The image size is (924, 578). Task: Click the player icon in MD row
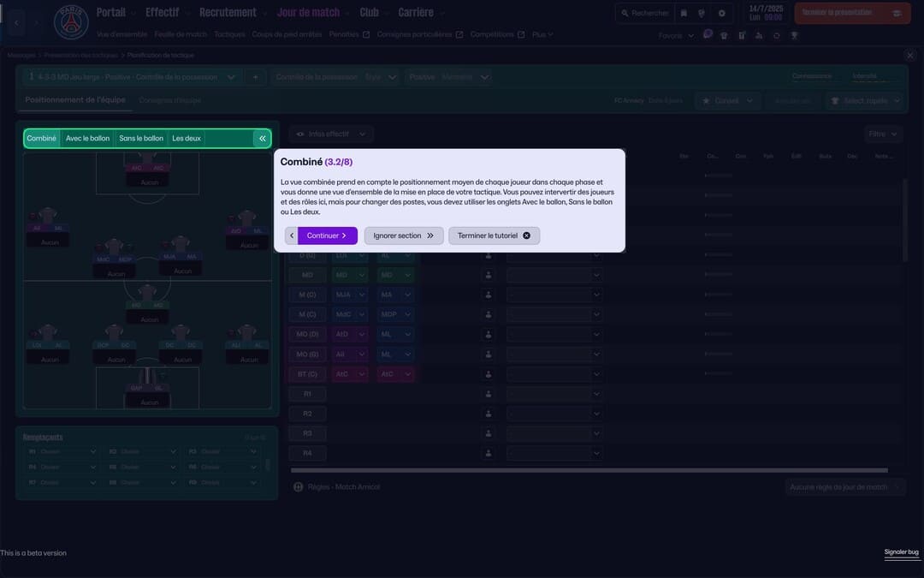(x=489, y=275)
